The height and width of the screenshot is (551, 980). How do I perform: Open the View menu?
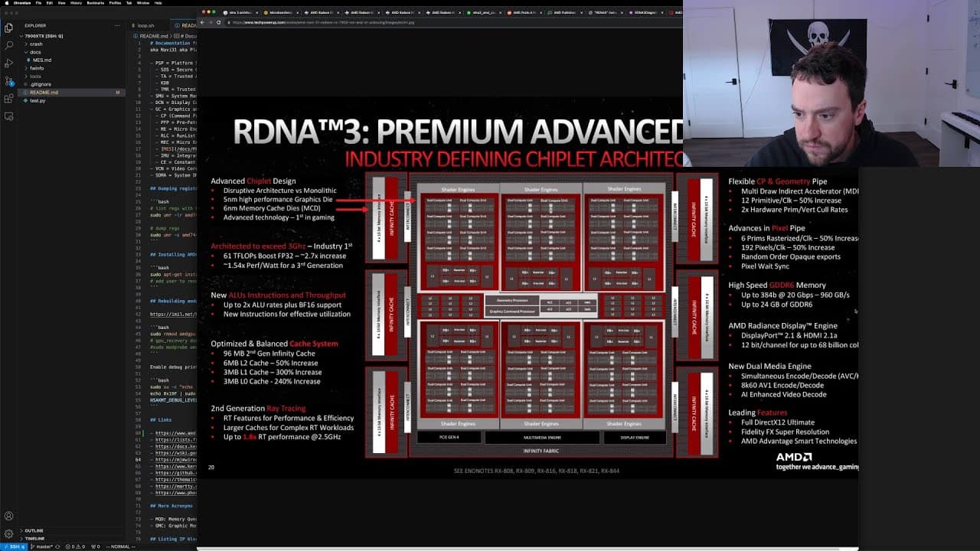click(62, 3)
